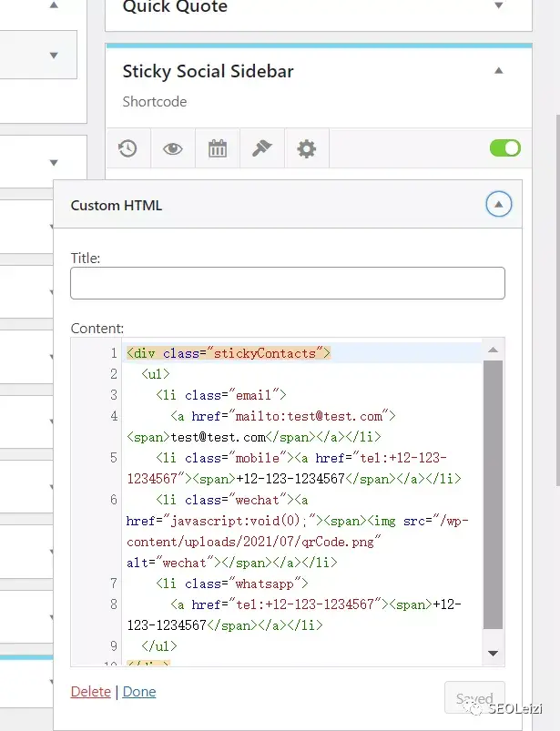Screen dimensions: 560x731
Task: Click into the Title input field
Action: tap(288, 283)
